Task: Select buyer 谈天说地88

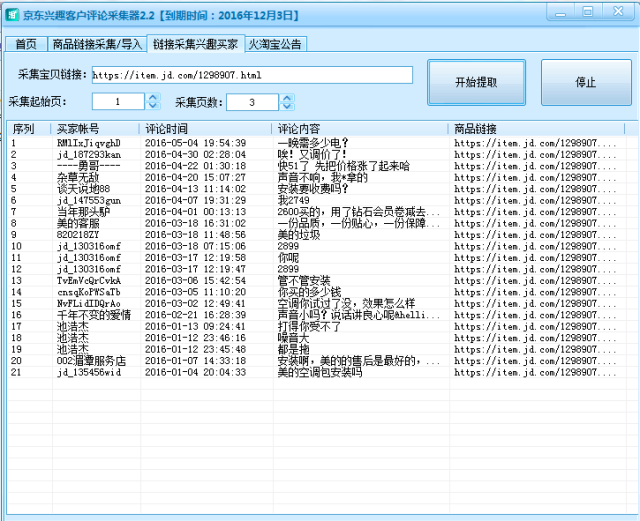Action: pos(83,189)
